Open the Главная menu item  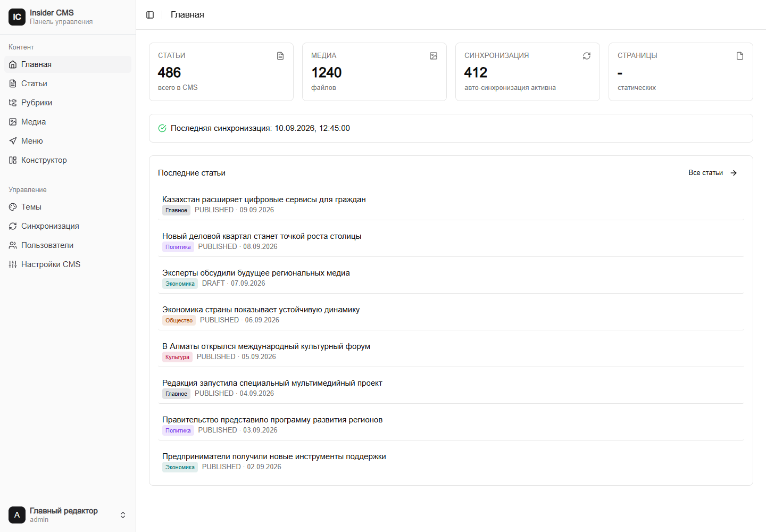(68, 64)
